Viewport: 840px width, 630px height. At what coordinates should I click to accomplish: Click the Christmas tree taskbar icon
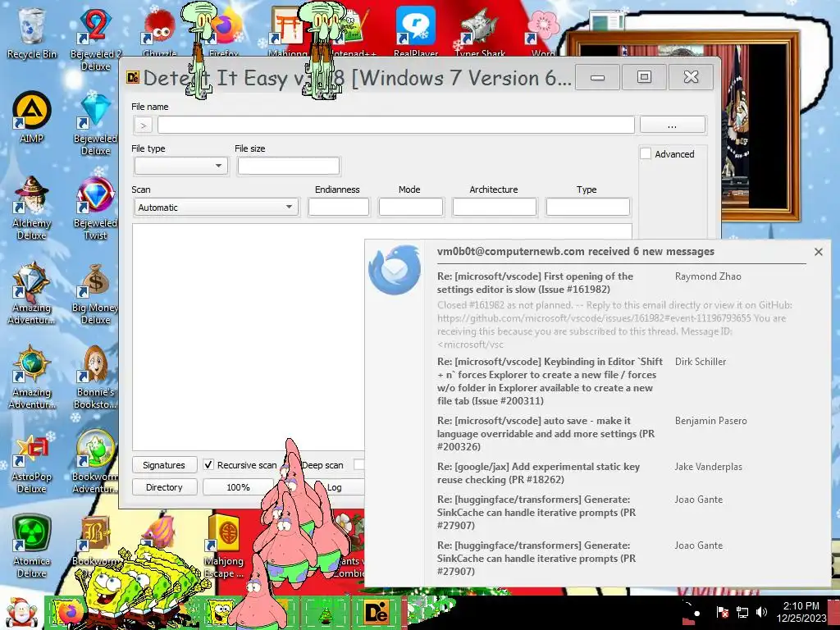325,612
